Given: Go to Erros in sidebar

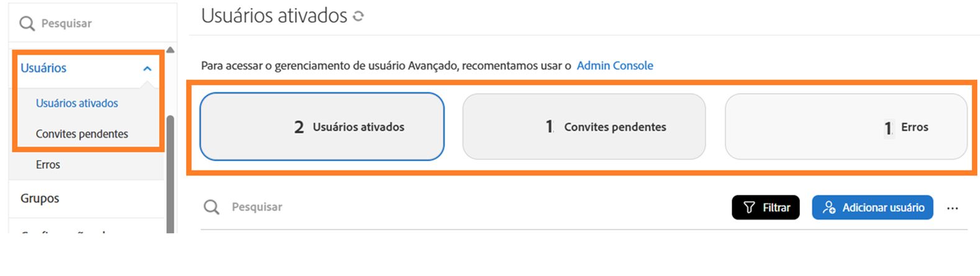Looking at the screenshot, I should (x=48, y=165).
